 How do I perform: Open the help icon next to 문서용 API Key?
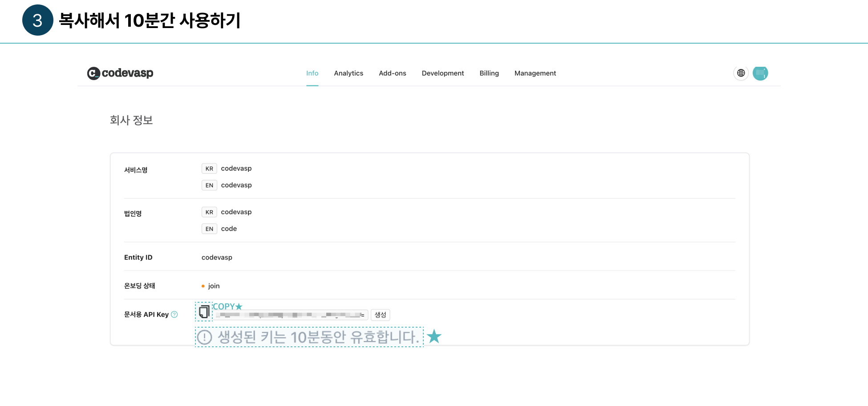174,314
